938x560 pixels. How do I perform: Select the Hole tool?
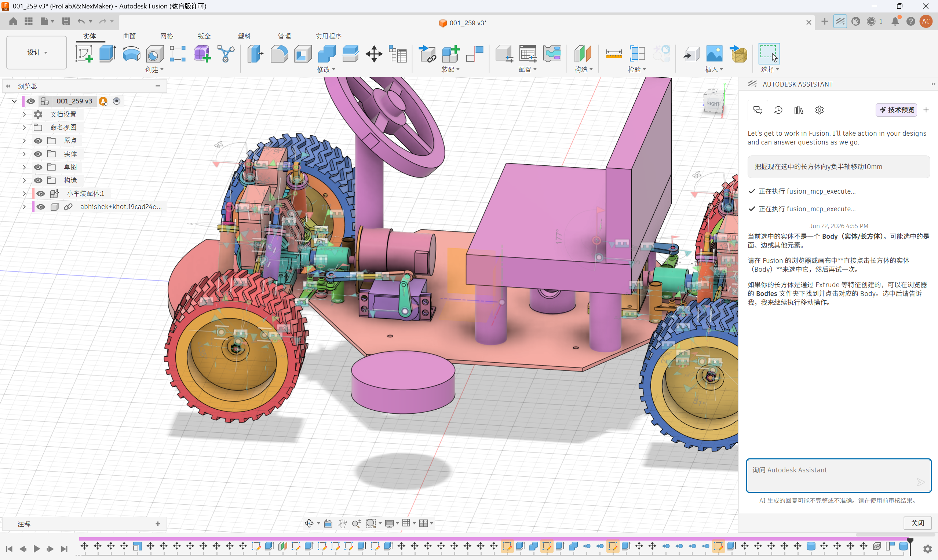pos(155,54)
